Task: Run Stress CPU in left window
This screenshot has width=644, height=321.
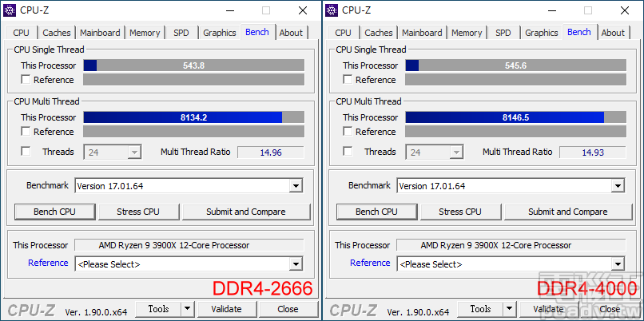Action: [138, 212]
